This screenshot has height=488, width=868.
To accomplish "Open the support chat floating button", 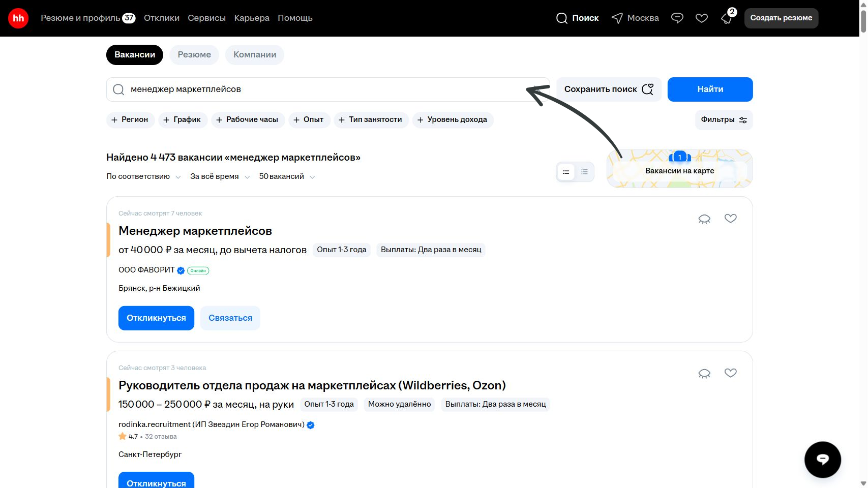I will coord(823,460).
